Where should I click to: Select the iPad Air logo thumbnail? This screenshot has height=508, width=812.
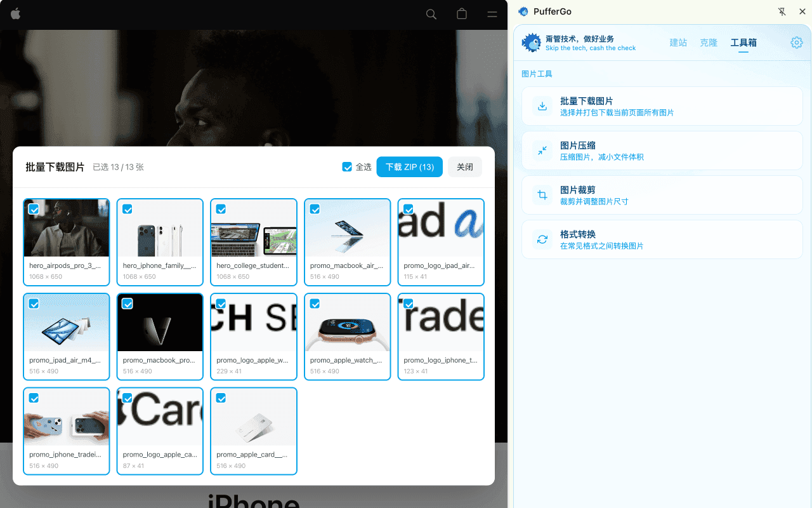[x=441, y=228]
